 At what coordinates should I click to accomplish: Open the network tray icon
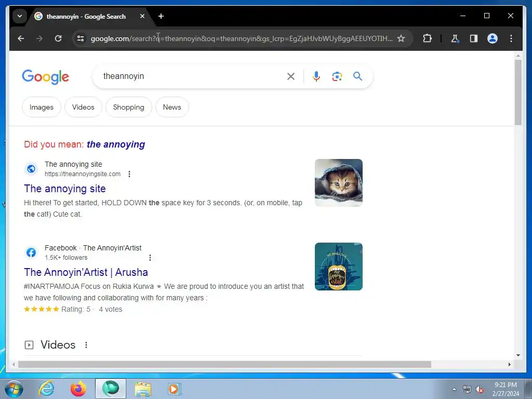pyautogui.click(x=467, y=390)
